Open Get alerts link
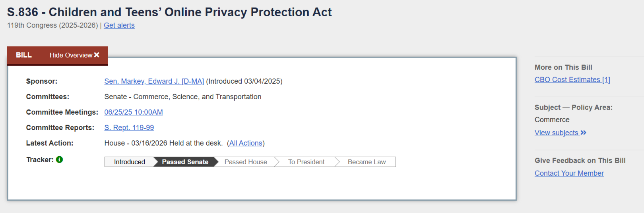This screenshot has width=644, height=213. 119,25
